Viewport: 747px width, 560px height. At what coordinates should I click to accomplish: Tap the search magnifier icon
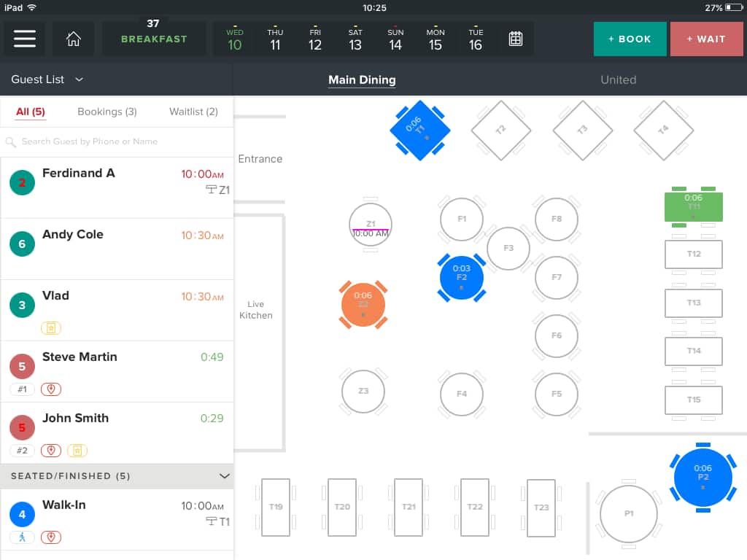11,142
